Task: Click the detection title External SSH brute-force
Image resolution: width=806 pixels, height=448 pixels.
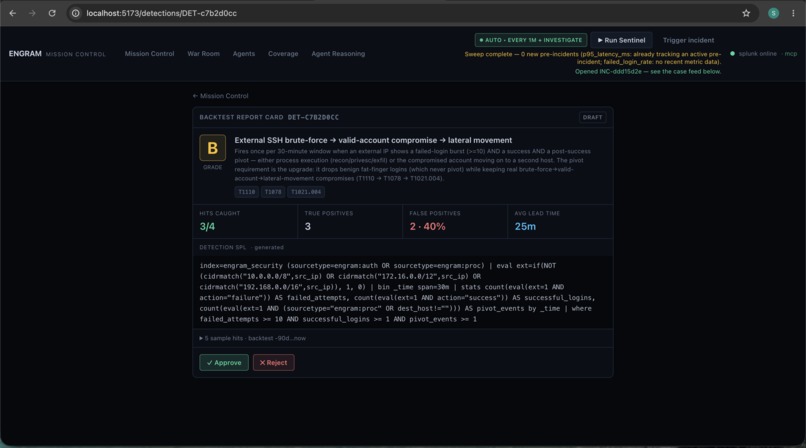Action: pos(373,140)
